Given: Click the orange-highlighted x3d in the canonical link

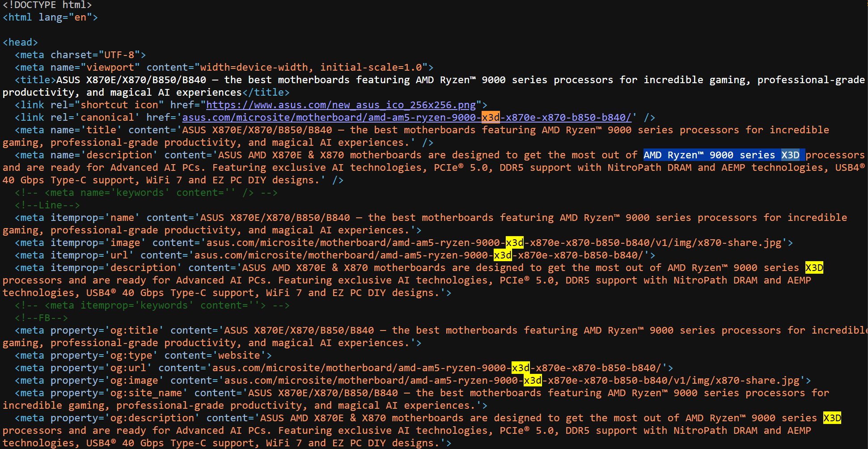Looking at the screenshot, I should (x=491, y=118).
